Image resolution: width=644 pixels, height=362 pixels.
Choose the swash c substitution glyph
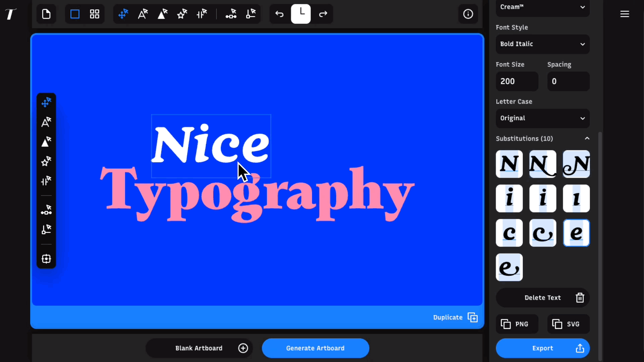tap(543, 233)
